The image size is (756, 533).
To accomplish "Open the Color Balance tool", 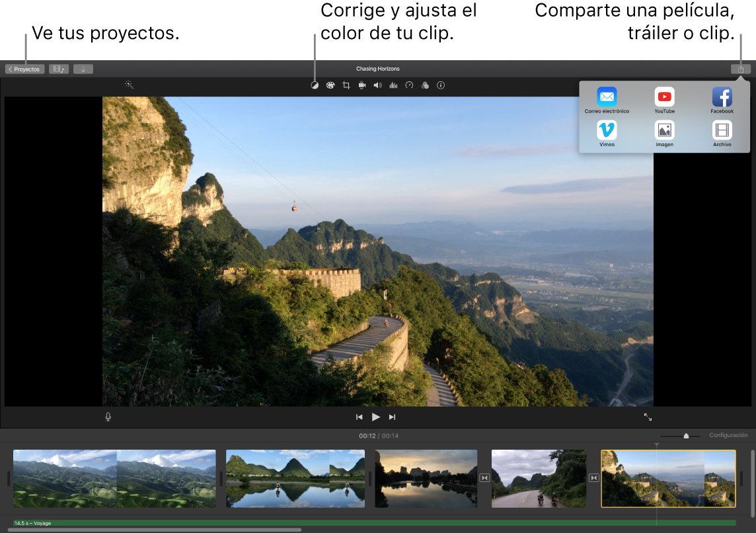I will tap(315, 85).
